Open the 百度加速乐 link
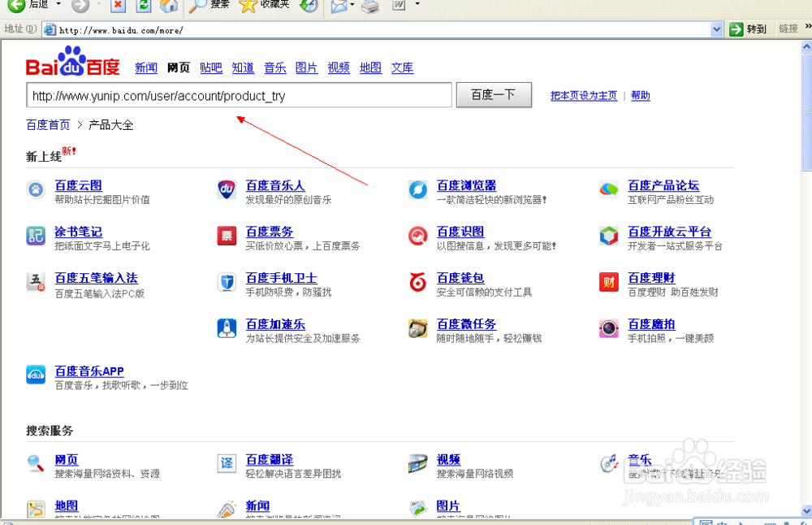This screenshot has height=525, width=812. (275, 324)
